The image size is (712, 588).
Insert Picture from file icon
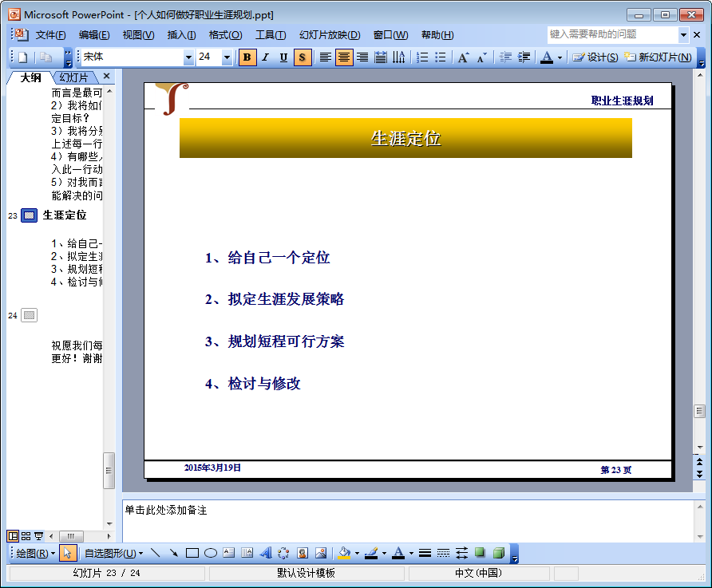tap(321, 553)
